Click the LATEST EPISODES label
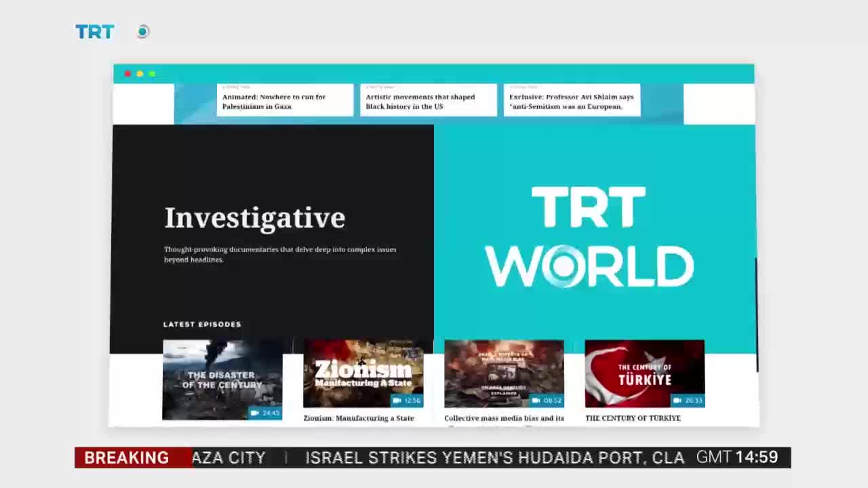Image resolution: width=868 pixels, height=488 pixels. (202, 324)
